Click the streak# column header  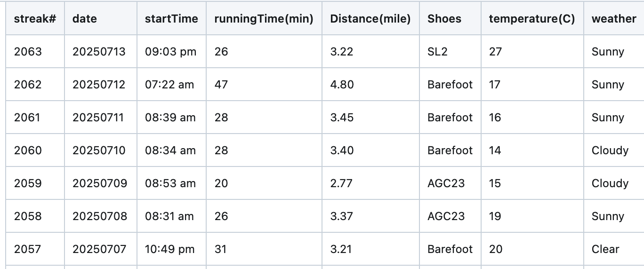click(x=35, y=19)
